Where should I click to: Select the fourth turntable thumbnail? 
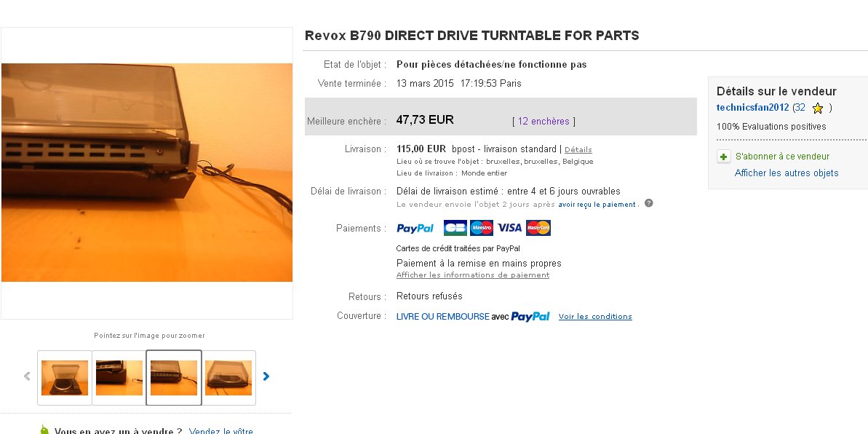(x=228, y=377)
